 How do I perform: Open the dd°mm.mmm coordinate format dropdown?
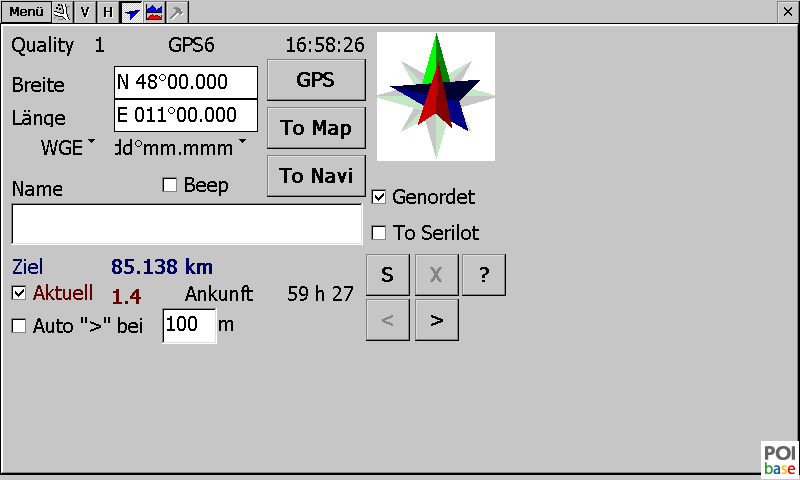[x=180, y=148]
